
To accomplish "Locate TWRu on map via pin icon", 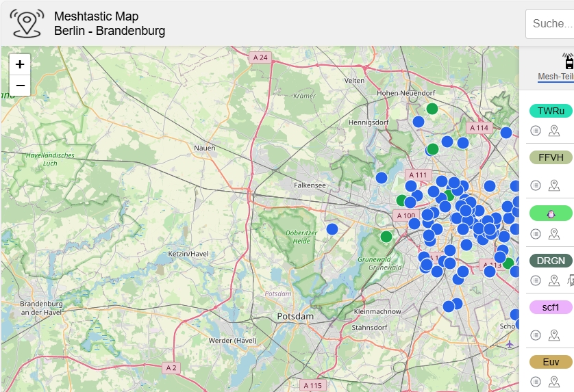I will (554, 131).
